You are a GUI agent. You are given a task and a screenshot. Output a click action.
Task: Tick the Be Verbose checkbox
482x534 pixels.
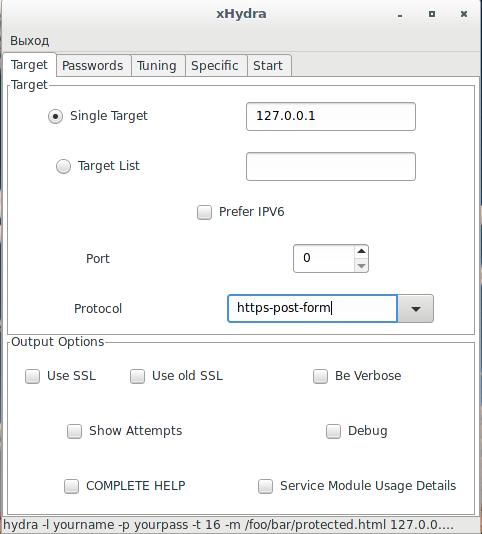320,376
